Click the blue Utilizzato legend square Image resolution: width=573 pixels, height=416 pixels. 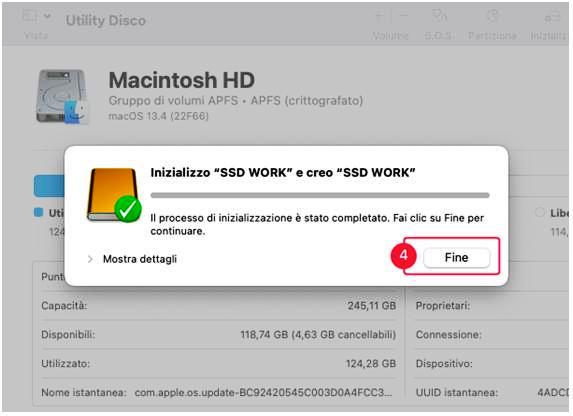(38, 212)
